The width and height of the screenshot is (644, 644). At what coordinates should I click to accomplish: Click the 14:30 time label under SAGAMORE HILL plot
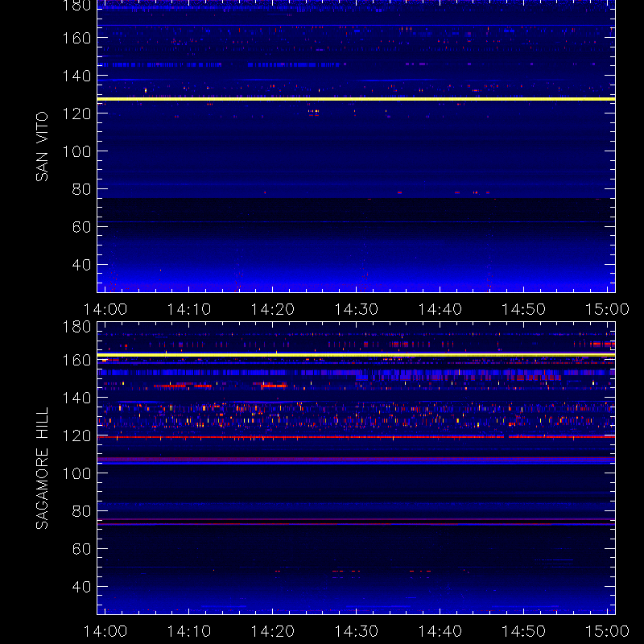tap(356, 631)
